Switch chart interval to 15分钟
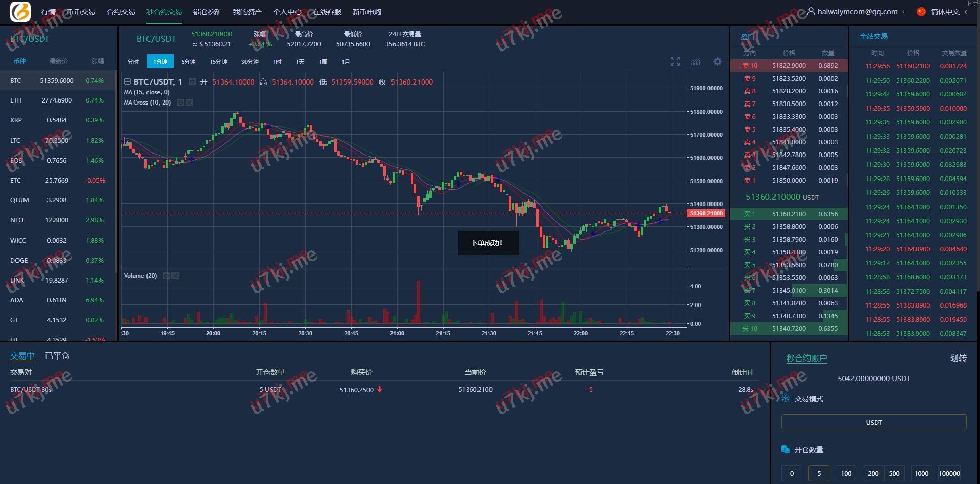Image resolution: width=980 pixels, height=484 pixels. click(x=218, y=62)
